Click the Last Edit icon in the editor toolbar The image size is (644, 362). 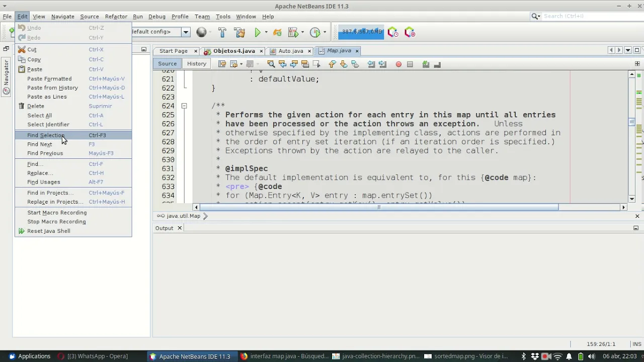coord(222,64)
